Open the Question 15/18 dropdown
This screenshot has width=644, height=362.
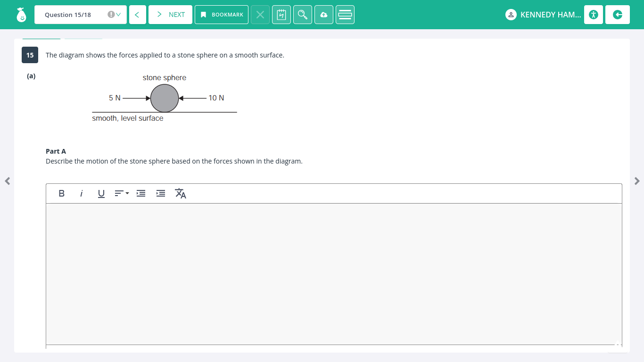(81, 15)
